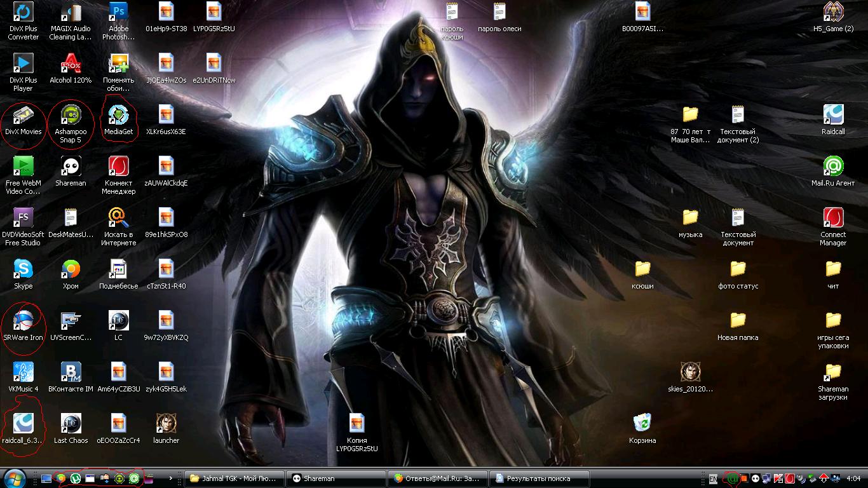The height and width of the screenshot is (488, 868).
Task: Click the EN language indicator
Action: [714, 478]
